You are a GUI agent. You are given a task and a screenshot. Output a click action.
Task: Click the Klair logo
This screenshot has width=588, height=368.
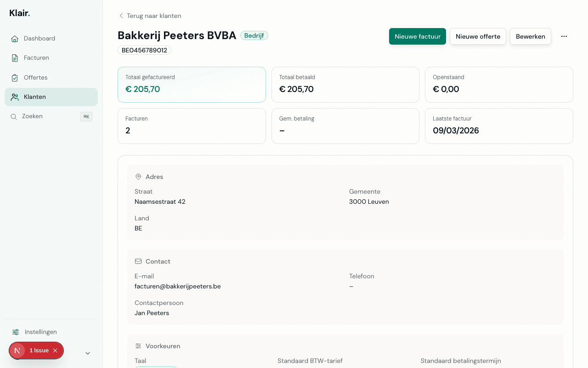point(19,13)
